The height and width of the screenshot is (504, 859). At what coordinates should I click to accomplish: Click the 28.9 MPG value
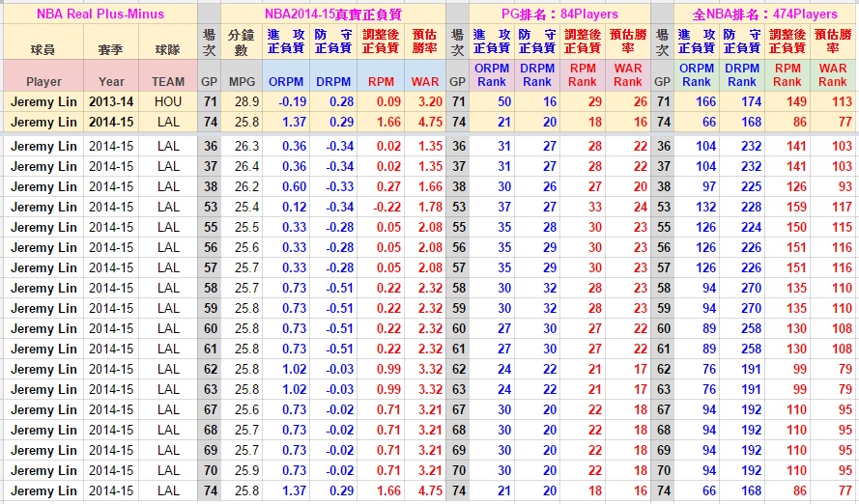coord(246,101)
